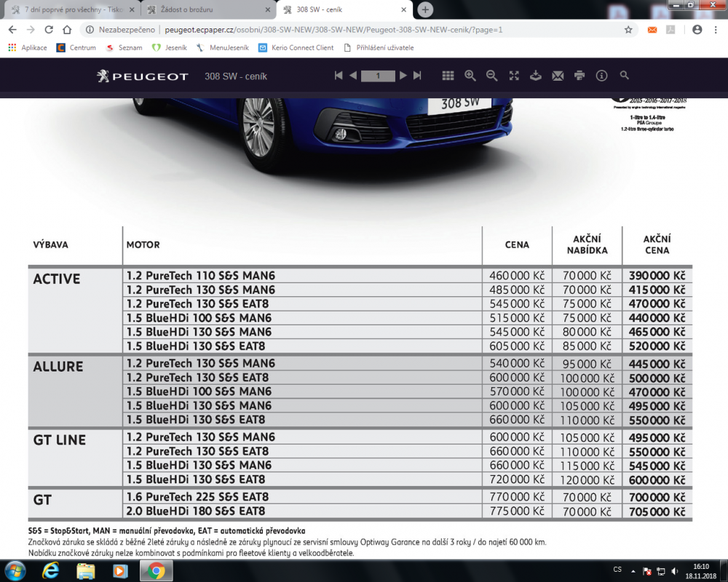This screenshot has width=728, height=582.
Task: Open the media player taskbar icon
Action: 120,571
